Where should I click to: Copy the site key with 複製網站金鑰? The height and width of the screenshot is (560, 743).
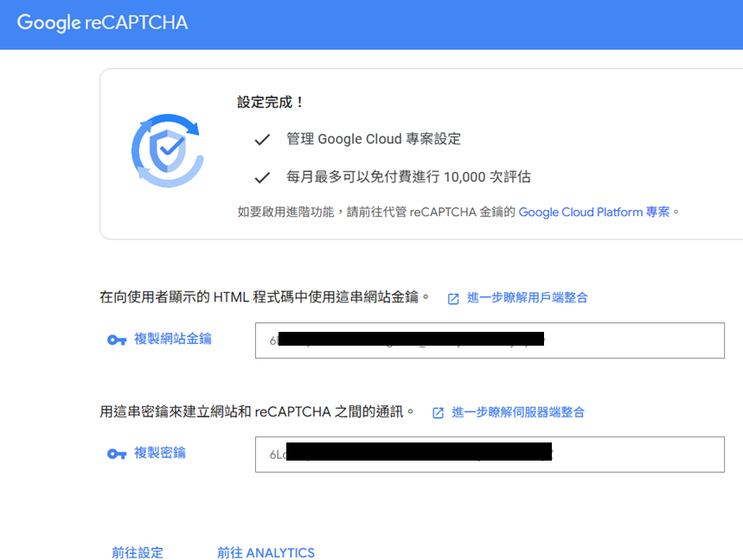[172, 339]
